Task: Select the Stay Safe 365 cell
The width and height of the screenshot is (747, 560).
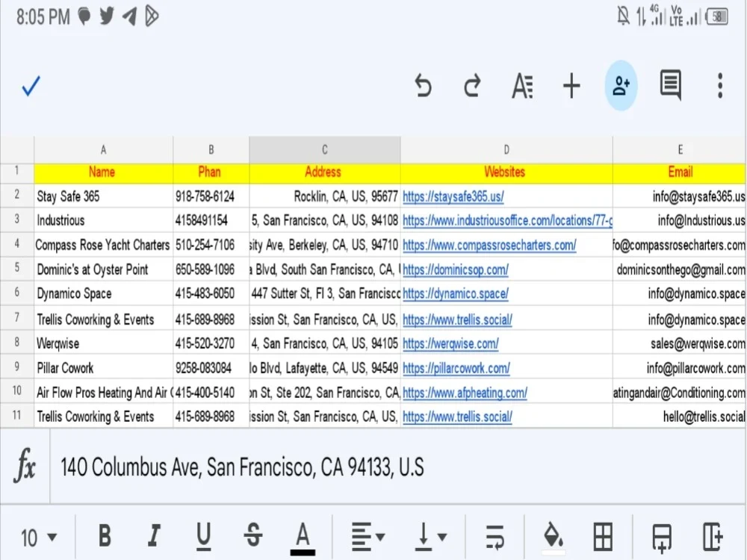Action: click(103, 196)
